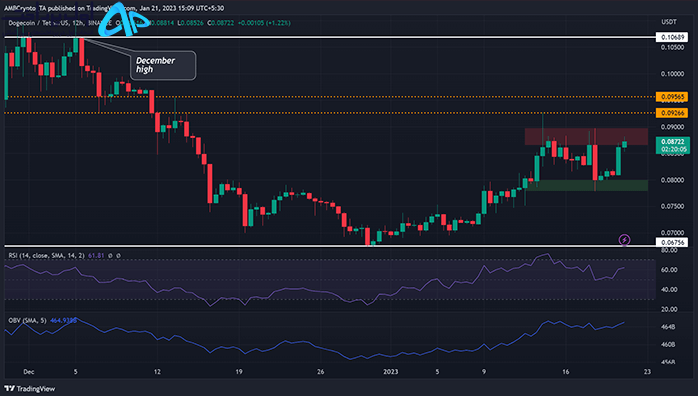This screenshot has height=396, width=698.
Task: Click the purple RSI value 61.81
Action: click(x=96, y=256)
